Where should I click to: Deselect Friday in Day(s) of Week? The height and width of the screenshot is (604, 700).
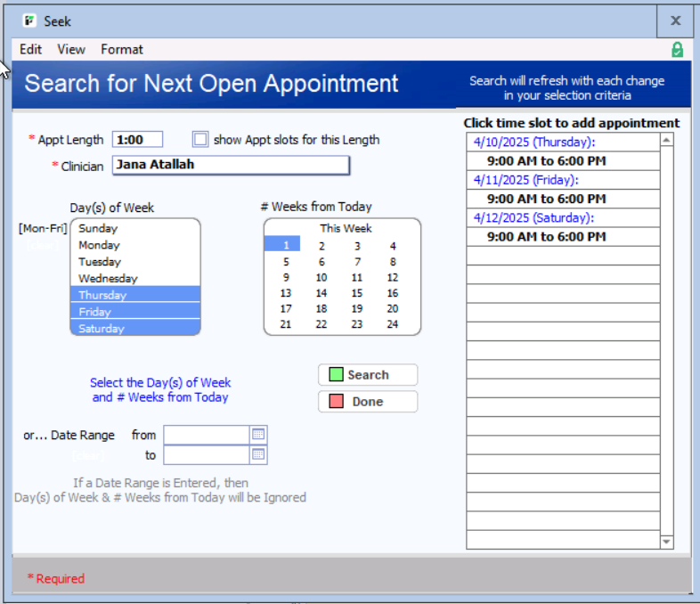[135, 311]
